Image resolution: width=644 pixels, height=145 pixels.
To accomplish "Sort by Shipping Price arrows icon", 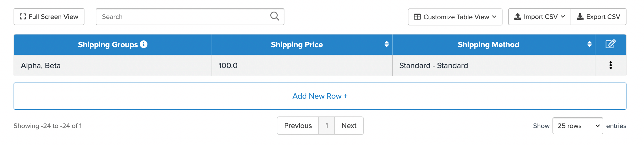I will [386, 44].
